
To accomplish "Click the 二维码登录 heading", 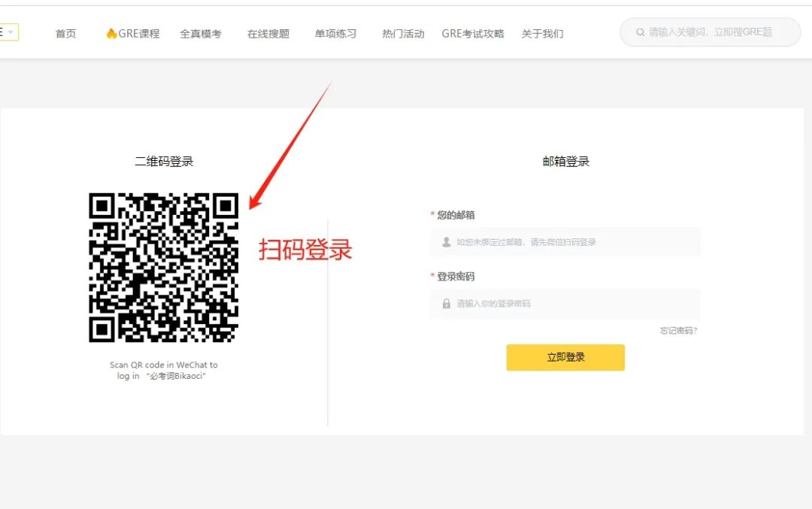I will pyautogui.click(x=164, y=162).
